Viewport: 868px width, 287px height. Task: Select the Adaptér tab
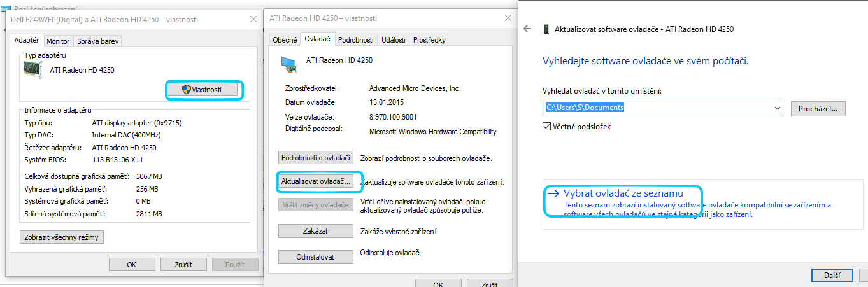pos(27,39)
